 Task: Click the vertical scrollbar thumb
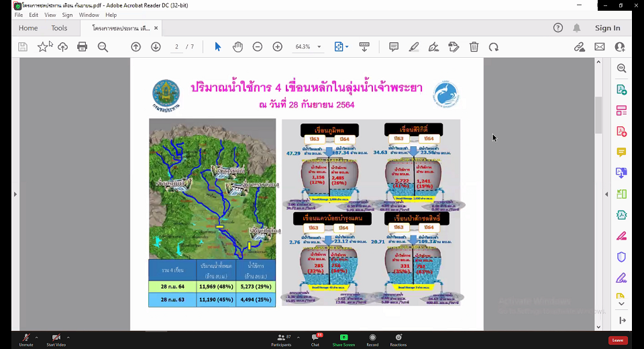(598, 115)
